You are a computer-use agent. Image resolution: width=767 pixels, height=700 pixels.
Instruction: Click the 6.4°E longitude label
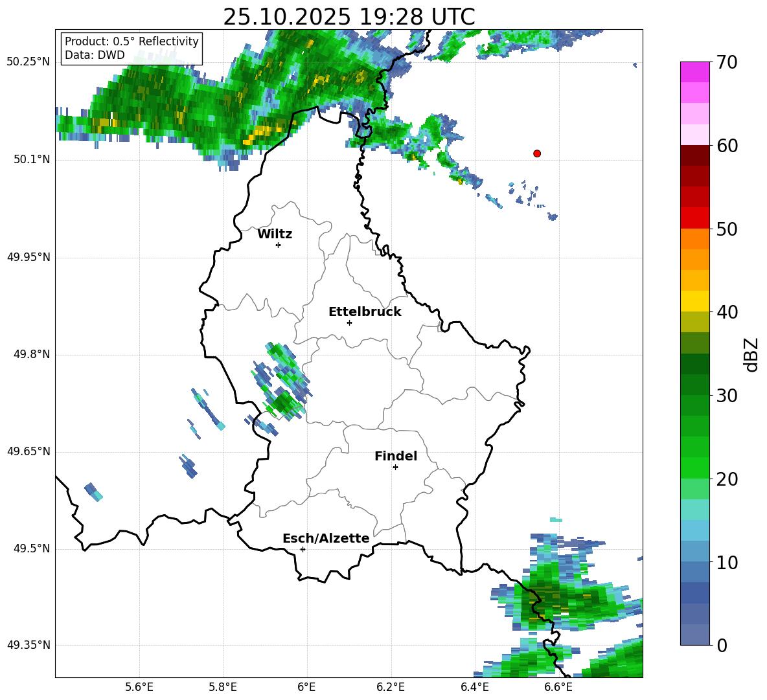(474, 687)
